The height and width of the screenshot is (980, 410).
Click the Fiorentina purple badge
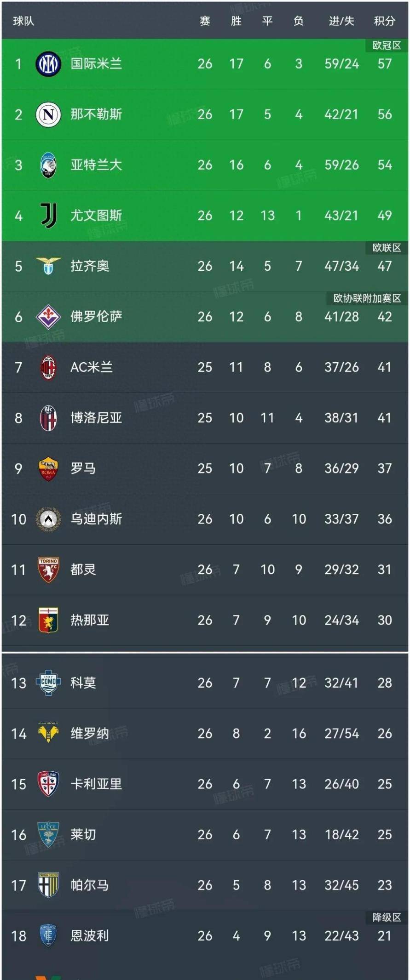pos(48,317)
